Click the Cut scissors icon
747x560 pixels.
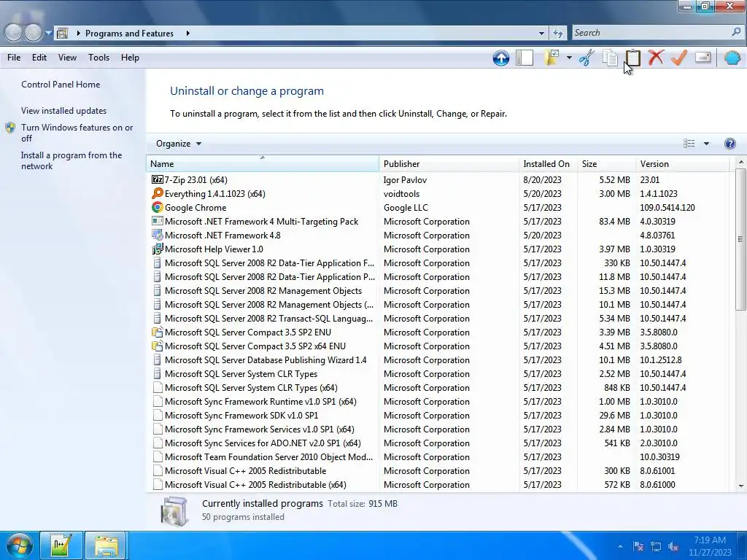click(587, 58)
